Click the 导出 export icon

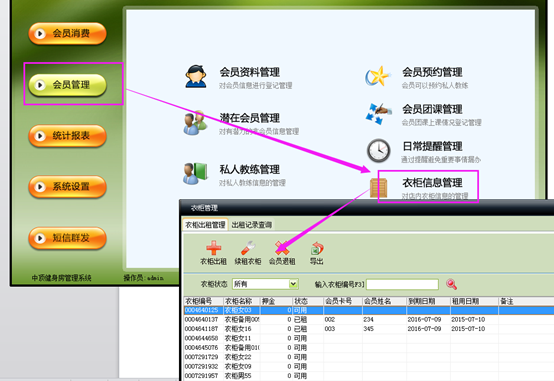point(317,249)
